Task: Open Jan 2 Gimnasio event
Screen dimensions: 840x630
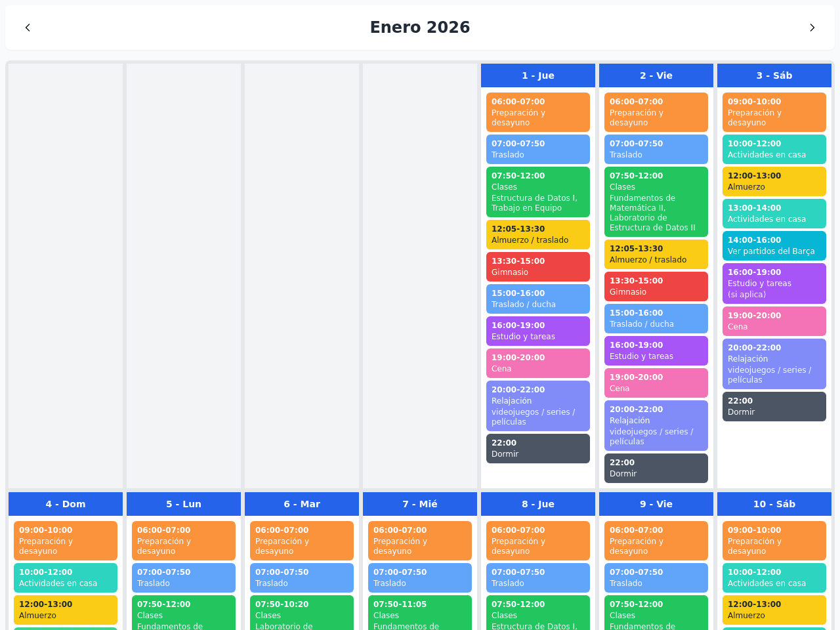Action: coord(656,286)
